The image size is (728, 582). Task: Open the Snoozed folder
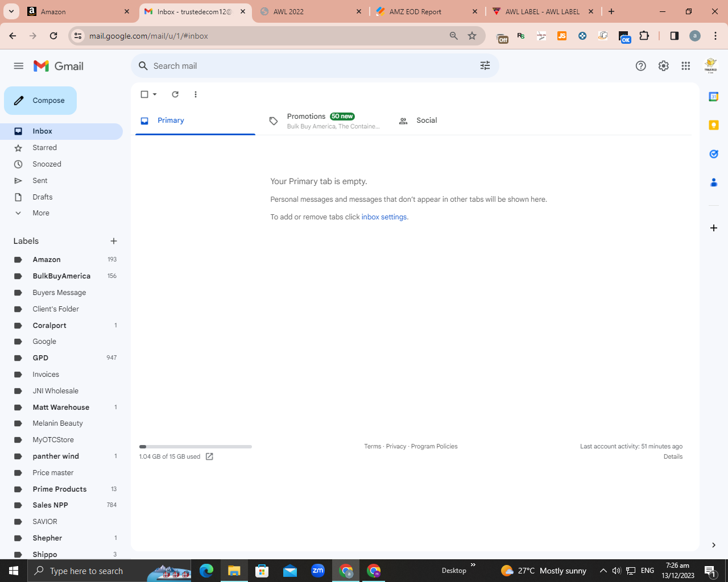(61, 164)
